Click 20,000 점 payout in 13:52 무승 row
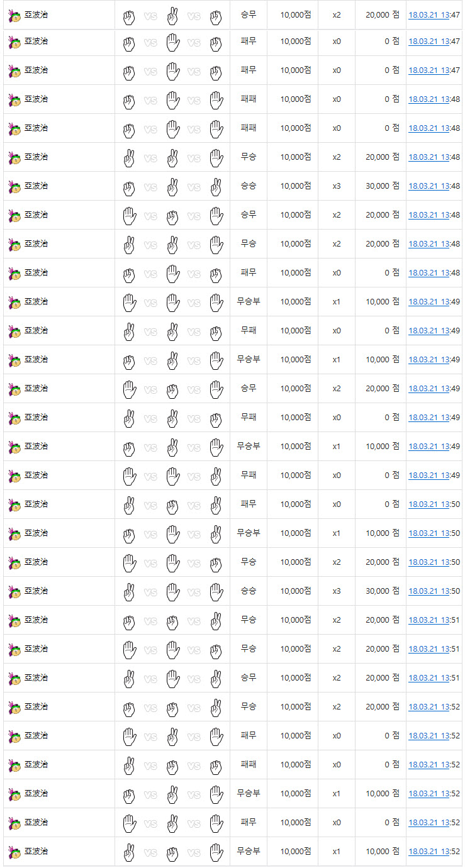Image resolution: width=465 pixels, height=868 pixels. (383, 707)
